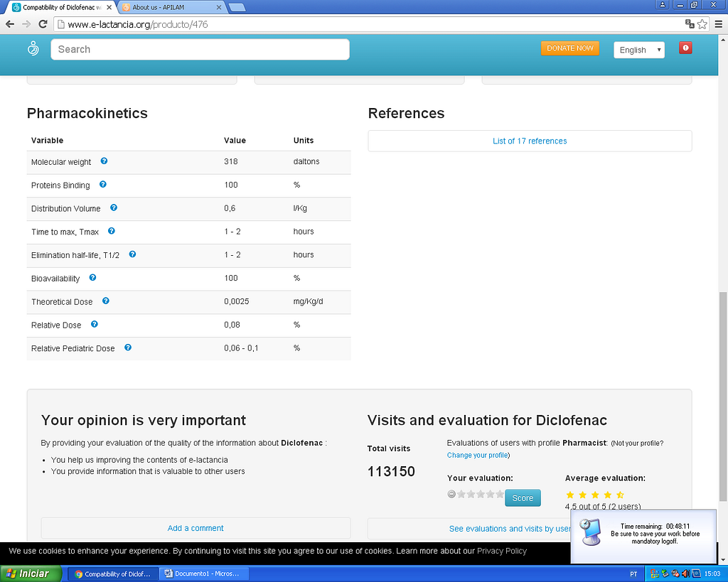Open the translate page icon in address bar
The height and width of the screenshot is (582, 728).
(690, 24)
